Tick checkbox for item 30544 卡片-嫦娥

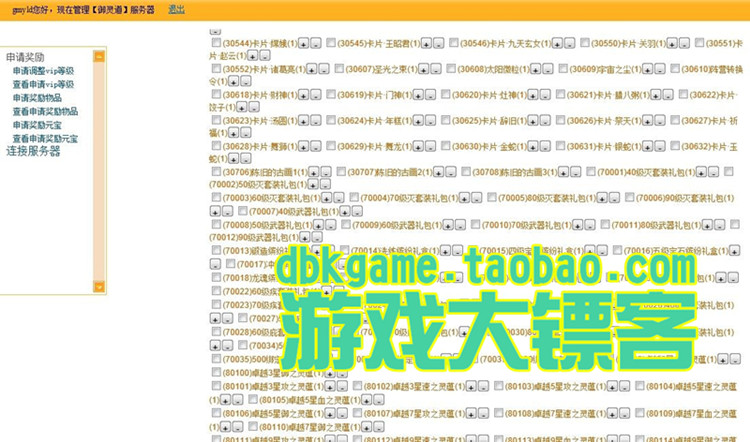coord(216,43)
